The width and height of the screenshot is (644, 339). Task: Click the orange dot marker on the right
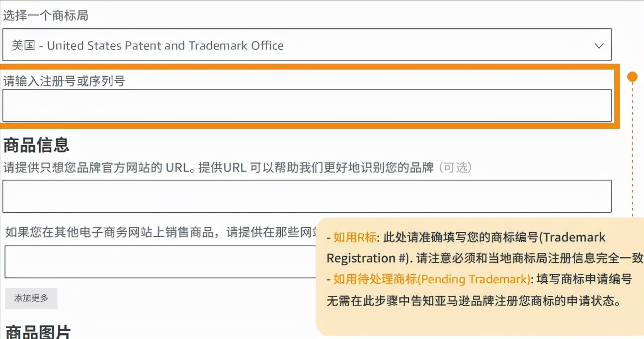point(632,76)
